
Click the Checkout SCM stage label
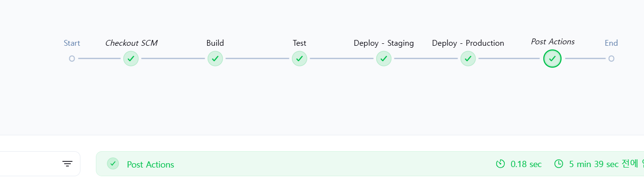pyautogui.click(x=131, y=43)
